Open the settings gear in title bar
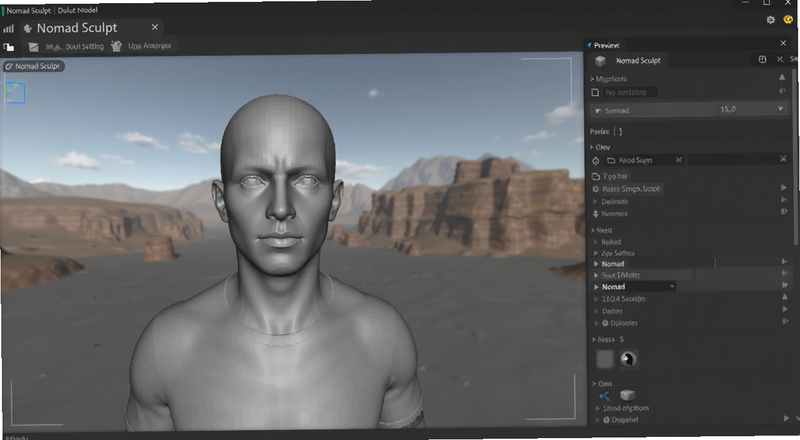 click(x=770, y=20)
